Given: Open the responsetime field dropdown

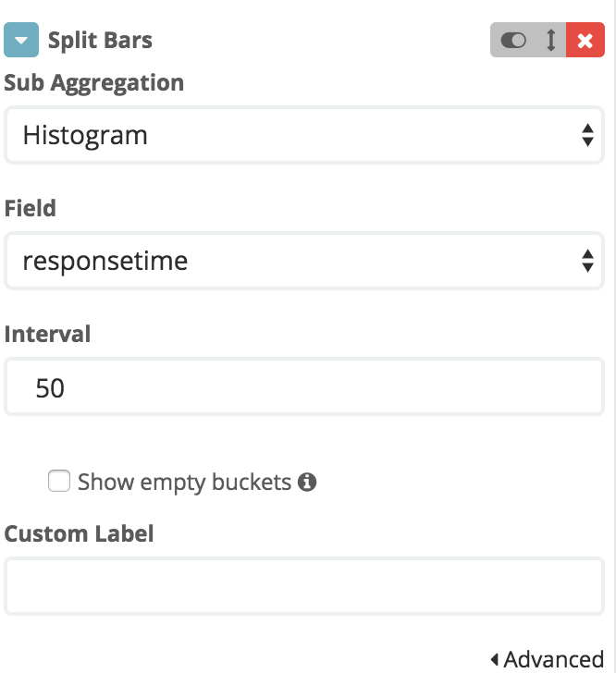Looking at the screenshot, I should pos(304,261).
